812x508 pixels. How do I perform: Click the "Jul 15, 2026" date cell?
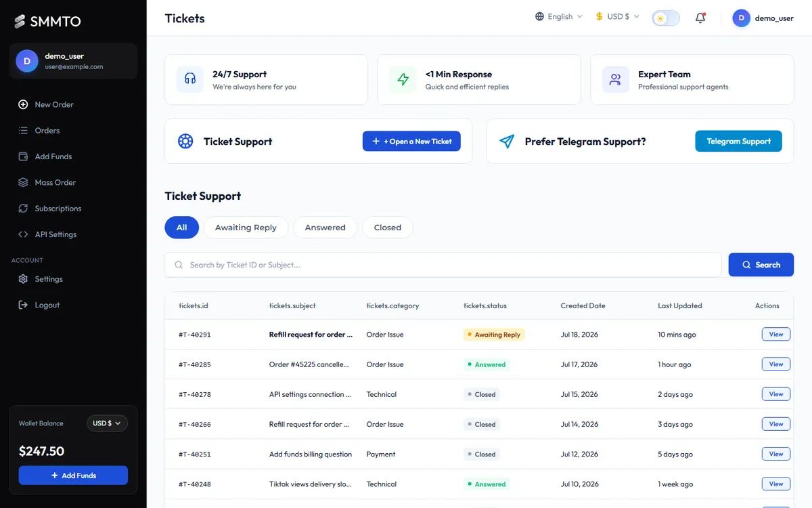point(579,394)
